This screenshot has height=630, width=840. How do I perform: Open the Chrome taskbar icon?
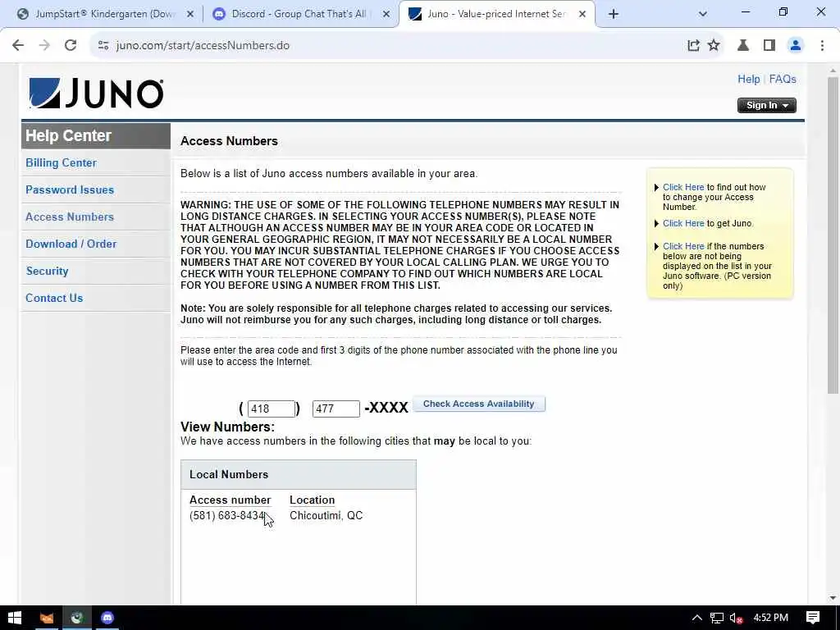[x=76, y=618]
